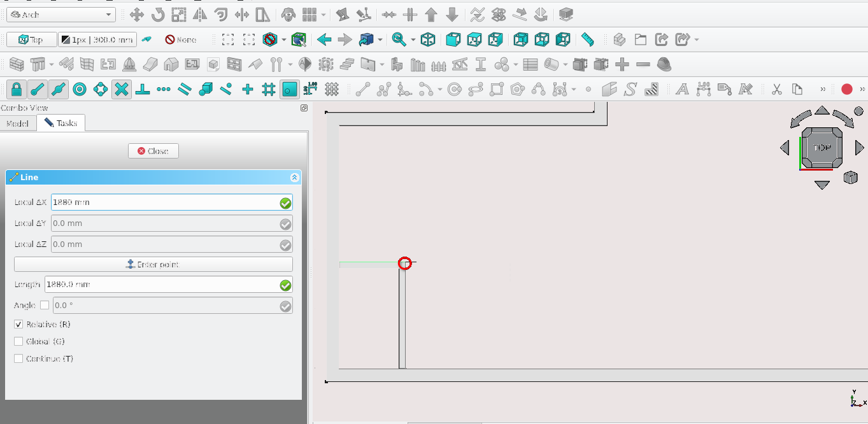The image size is (868, 424).
Task: Click the snap center circle icon
Action: click(x=80, y=90)
